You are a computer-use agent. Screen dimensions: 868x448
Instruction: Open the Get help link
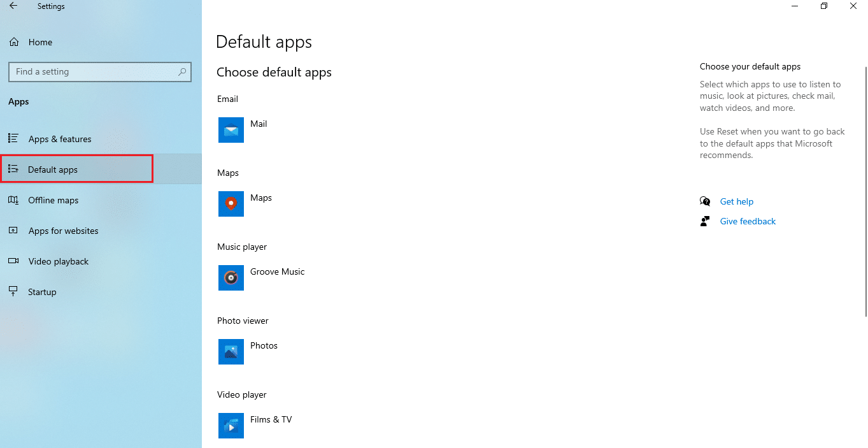[x=736, y=201]
